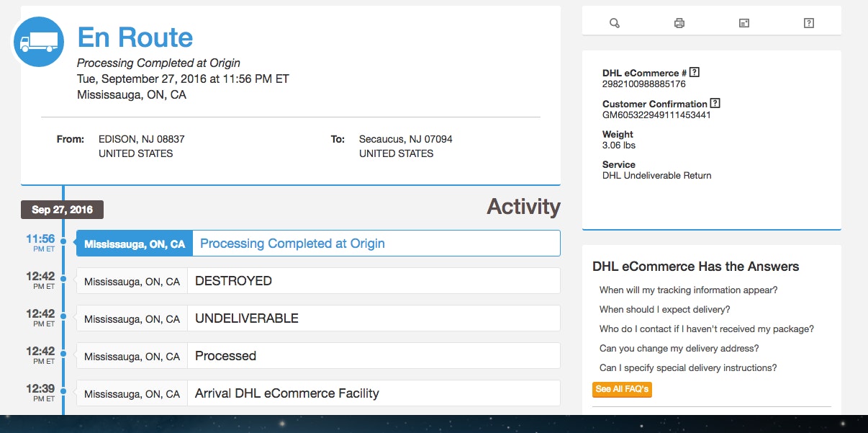Click the blue truck En Route icon
Viewport: 868px width, 433px height.
[x=39, y=42]
